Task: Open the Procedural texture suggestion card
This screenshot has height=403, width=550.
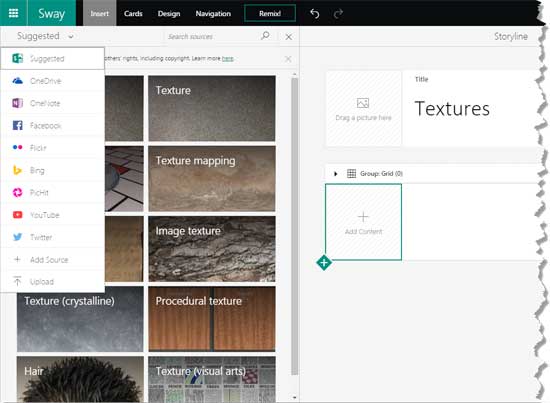Action: tap(212, 319)
